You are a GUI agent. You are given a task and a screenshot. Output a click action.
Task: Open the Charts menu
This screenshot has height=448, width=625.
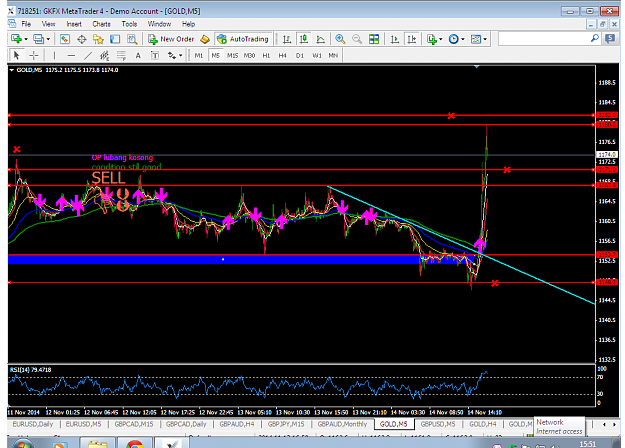coord(102,24)
